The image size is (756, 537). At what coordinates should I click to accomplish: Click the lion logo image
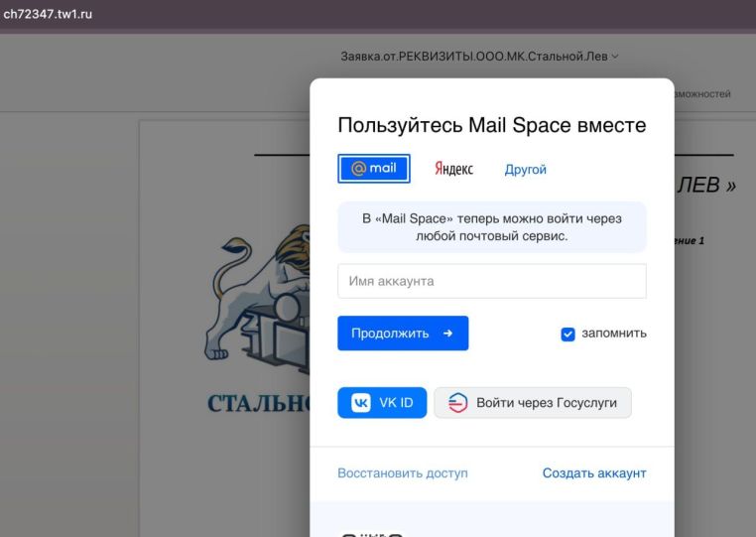click(x=260, y=298)
